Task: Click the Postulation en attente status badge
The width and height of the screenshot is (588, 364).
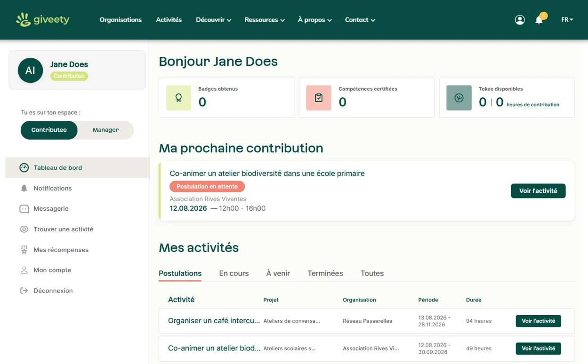Action: (x=207, y=187)
